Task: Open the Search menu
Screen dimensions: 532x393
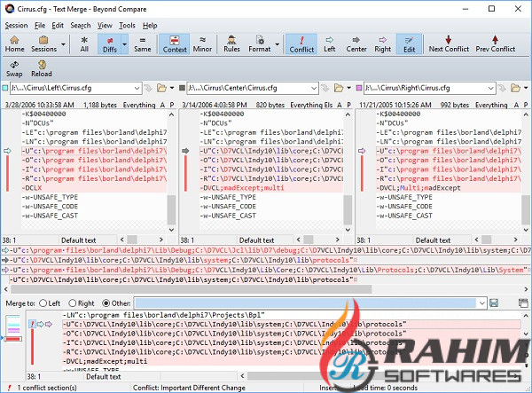Action: coord(81,26)
